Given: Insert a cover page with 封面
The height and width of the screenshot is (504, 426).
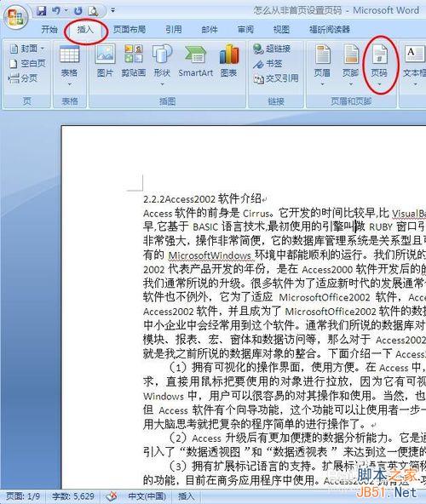Looking at the screenshot, I should (x=26, y=49).
